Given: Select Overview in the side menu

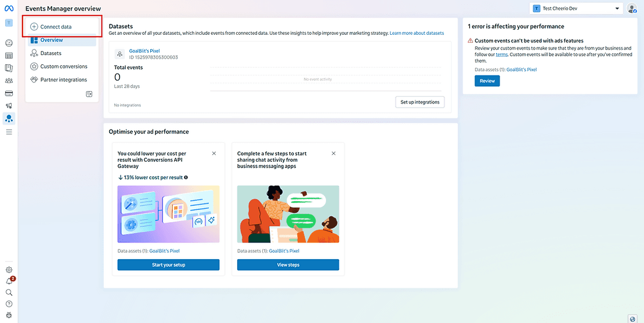Looking at the screenshot, I should coord(62,40).
